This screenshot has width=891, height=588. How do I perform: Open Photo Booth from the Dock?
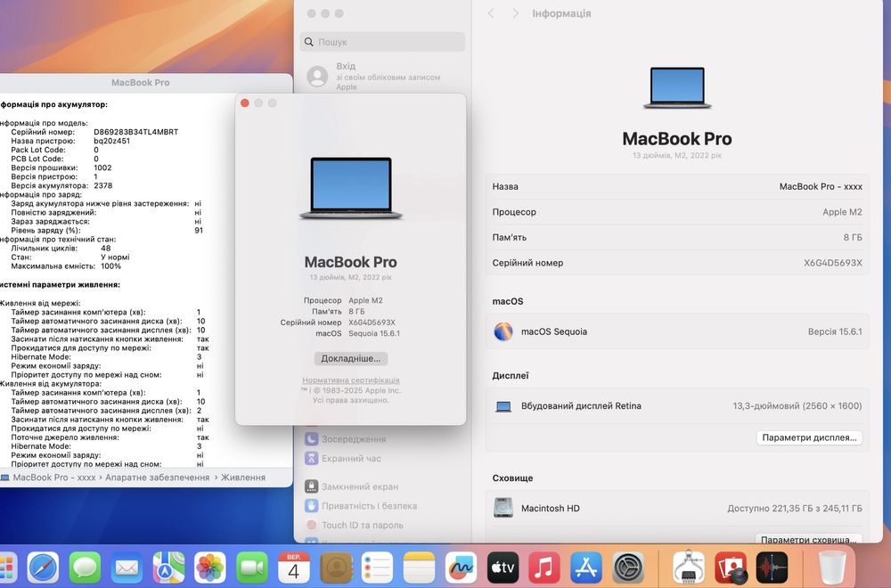tap(731, 567)
